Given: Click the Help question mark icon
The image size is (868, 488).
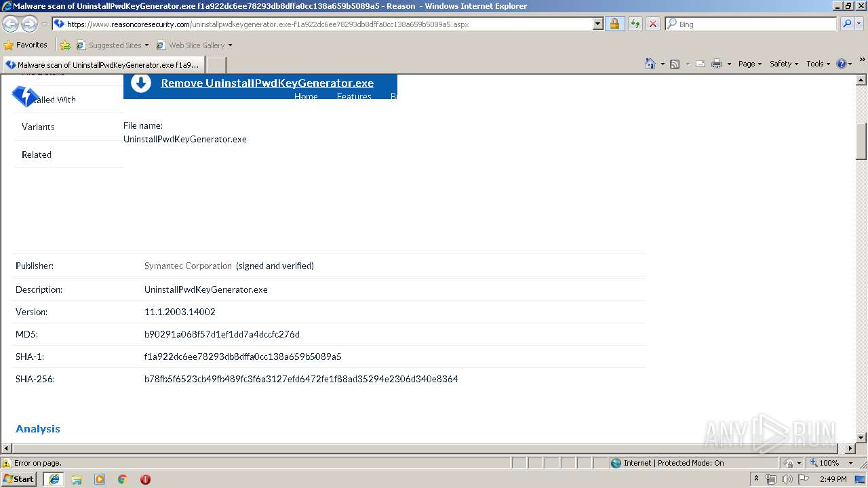Looking at the screenshot, I should click(841, 64).
